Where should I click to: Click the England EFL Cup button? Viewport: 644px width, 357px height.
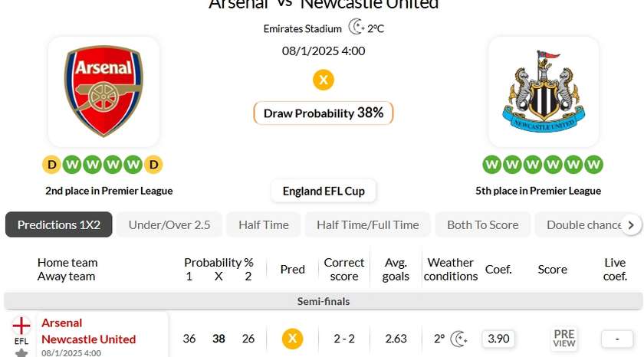point(324,191)
